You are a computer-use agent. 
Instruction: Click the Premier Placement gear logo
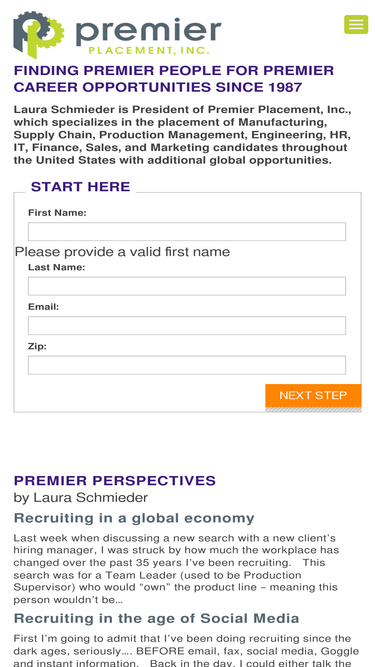pos(39,35)
